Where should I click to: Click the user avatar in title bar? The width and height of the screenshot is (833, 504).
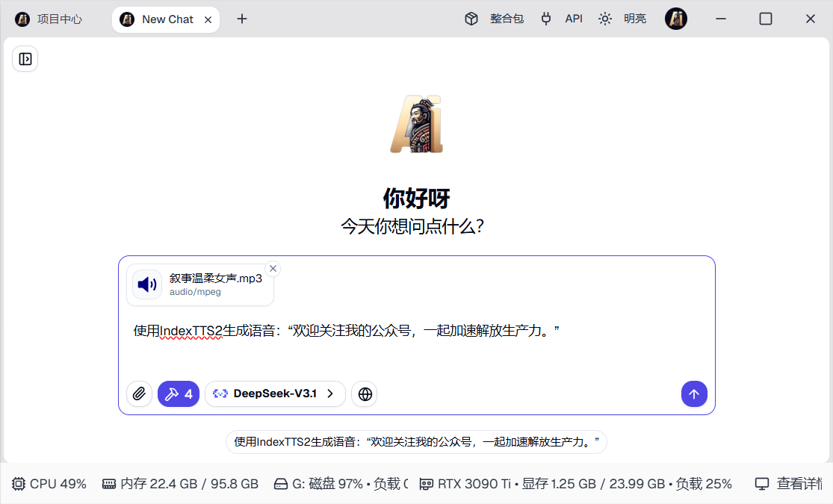click(x=675, y=19)
